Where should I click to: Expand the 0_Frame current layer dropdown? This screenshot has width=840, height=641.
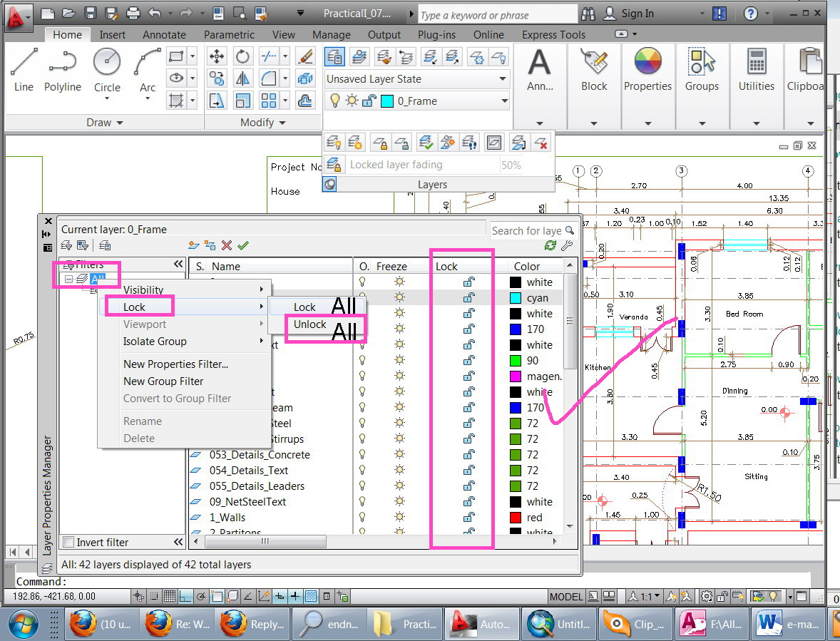[x=503, y=101]
